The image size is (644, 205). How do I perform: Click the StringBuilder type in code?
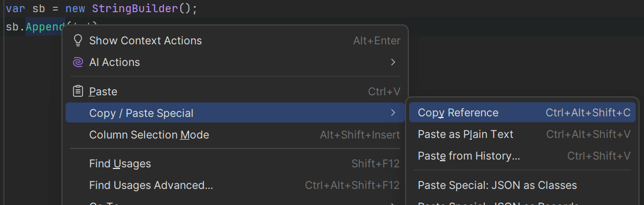(135, 9)
